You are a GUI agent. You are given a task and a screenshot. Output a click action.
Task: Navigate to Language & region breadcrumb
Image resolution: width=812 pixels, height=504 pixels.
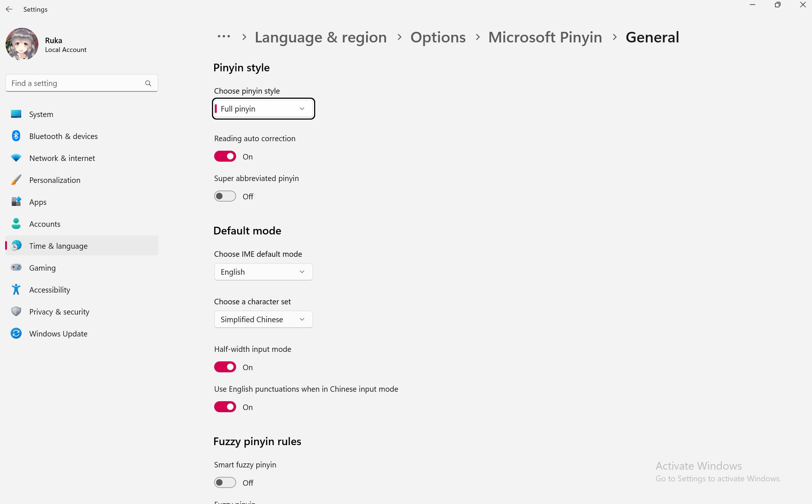coord(320,37)
